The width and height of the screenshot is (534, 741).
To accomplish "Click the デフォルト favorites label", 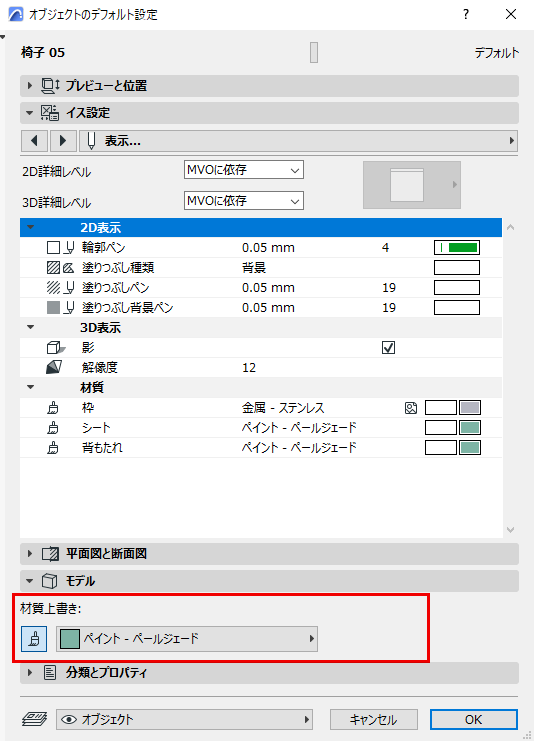I will pyautogui.click(x=497, y=53).
